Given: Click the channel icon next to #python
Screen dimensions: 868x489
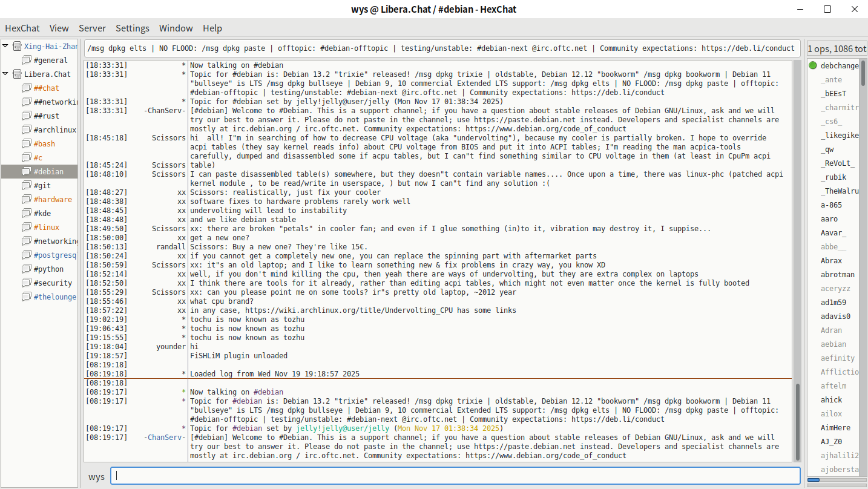Looking at the screenshot, I should click(x=26, y=269).
